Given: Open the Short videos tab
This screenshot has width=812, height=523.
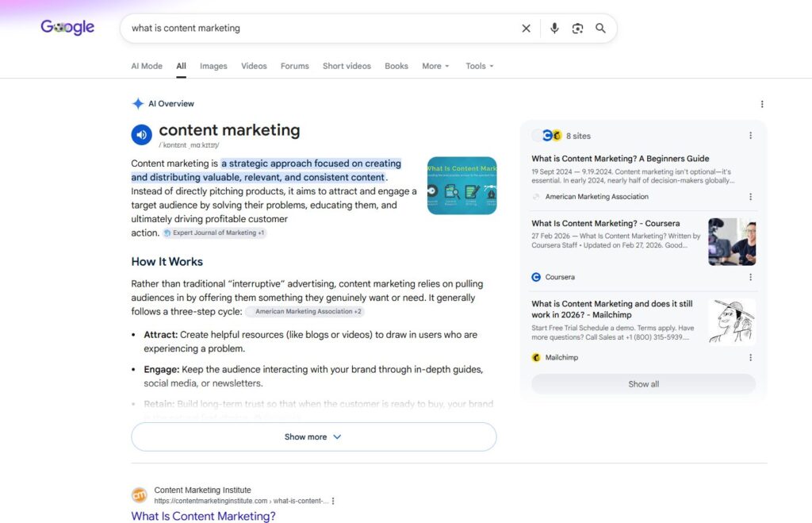Looking at the screenshot, I should [x=347, y=67].
